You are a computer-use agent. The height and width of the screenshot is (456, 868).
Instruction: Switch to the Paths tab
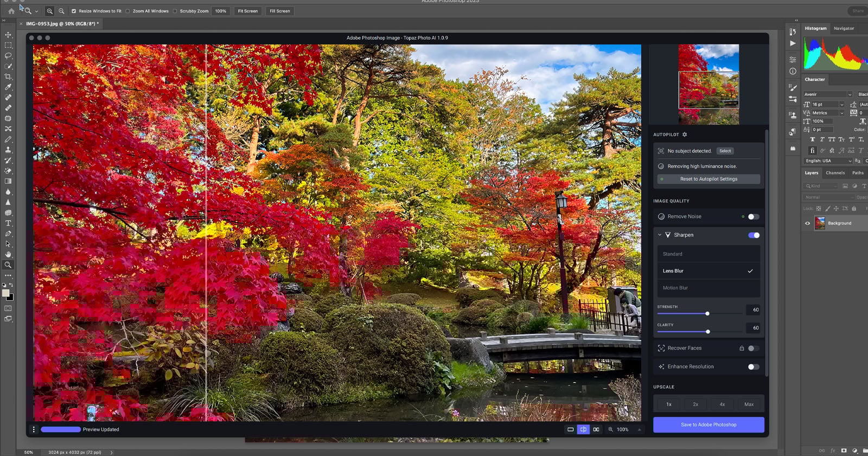(858, 173)
